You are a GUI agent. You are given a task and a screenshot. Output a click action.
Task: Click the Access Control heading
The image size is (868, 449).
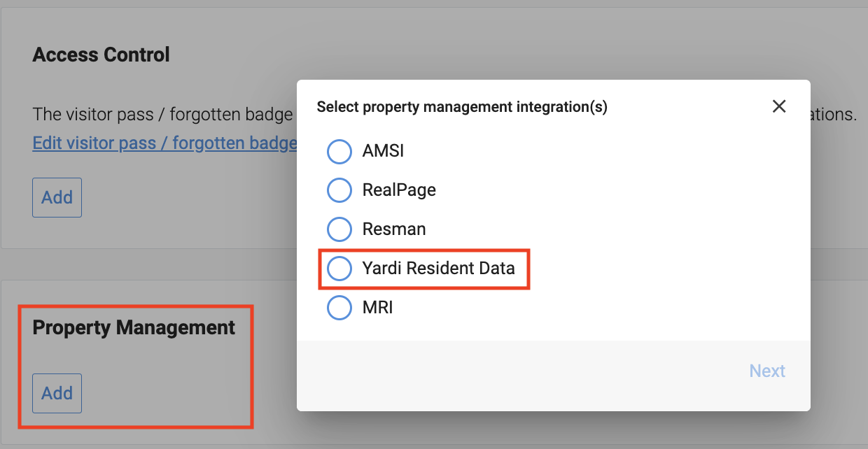pyautogui.click(x=101, y=55)
